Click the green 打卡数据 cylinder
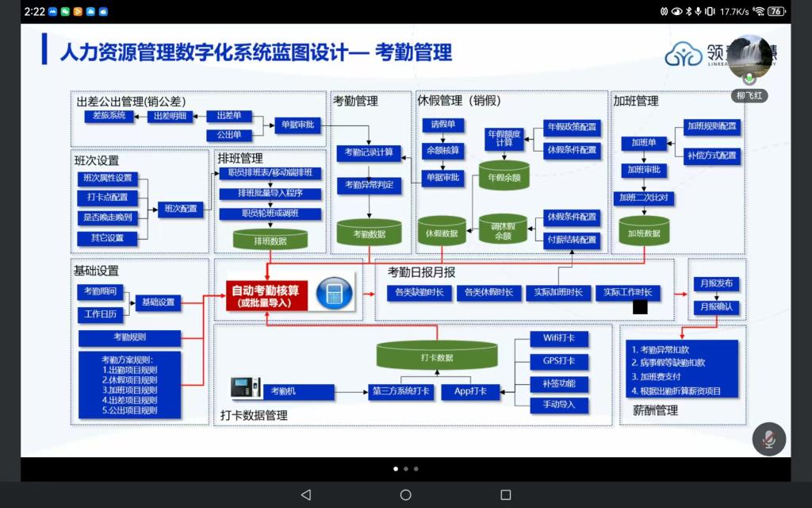 pyautogui.click(x=437, y=356)
